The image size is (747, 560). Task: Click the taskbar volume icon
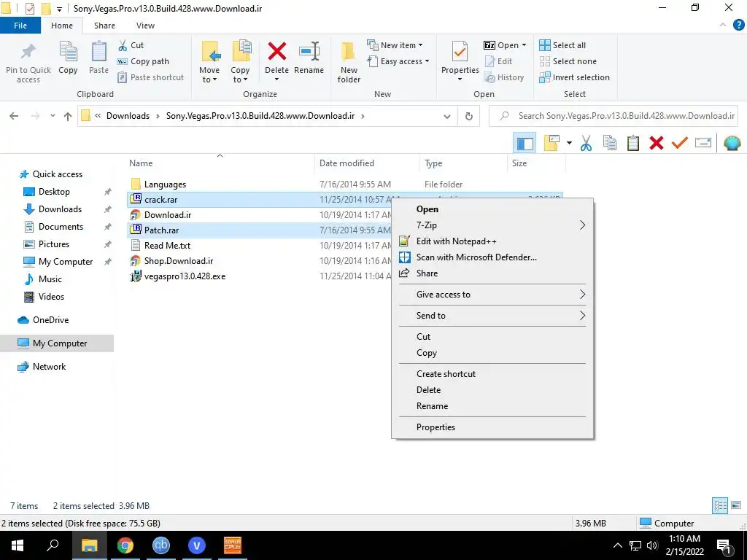tap(652, 545)
